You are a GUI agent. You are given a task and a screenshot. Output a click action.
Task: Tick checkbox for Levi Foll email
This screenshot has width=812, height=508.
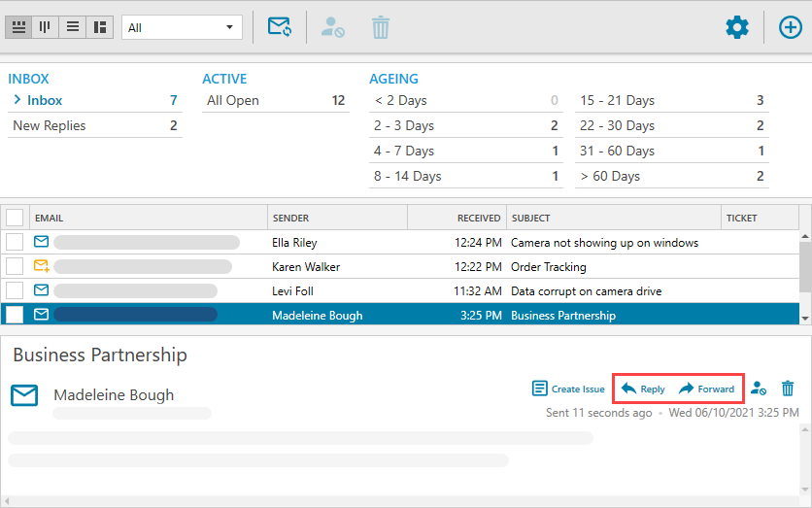(15, 290)
